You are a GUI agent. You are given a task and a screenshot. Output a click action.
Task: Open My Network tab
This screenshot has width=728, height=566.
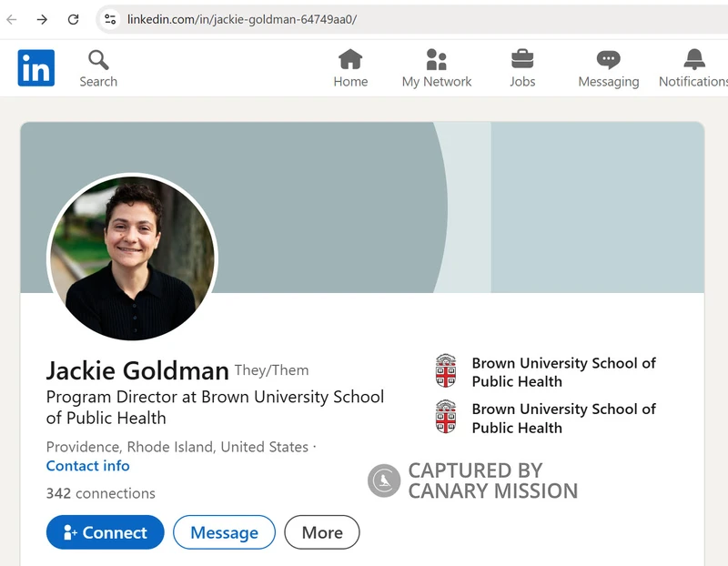tap(437, 68)
